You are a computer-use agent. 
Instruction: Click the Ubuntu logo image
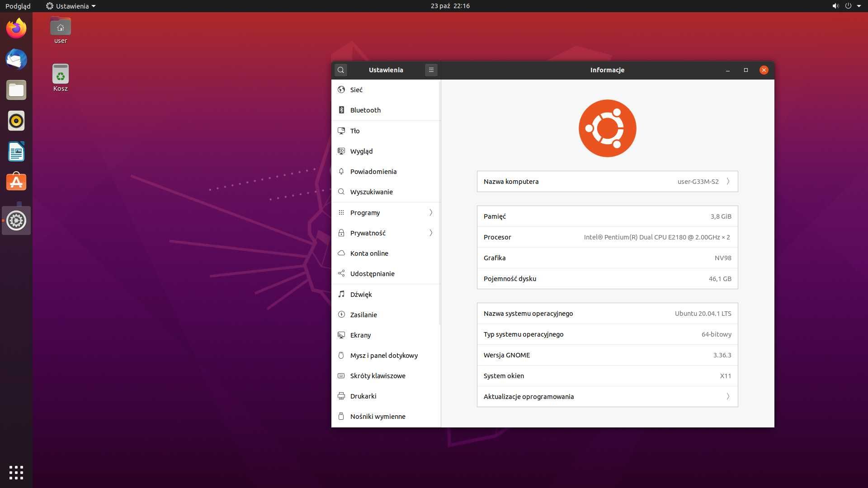(607, 128)
